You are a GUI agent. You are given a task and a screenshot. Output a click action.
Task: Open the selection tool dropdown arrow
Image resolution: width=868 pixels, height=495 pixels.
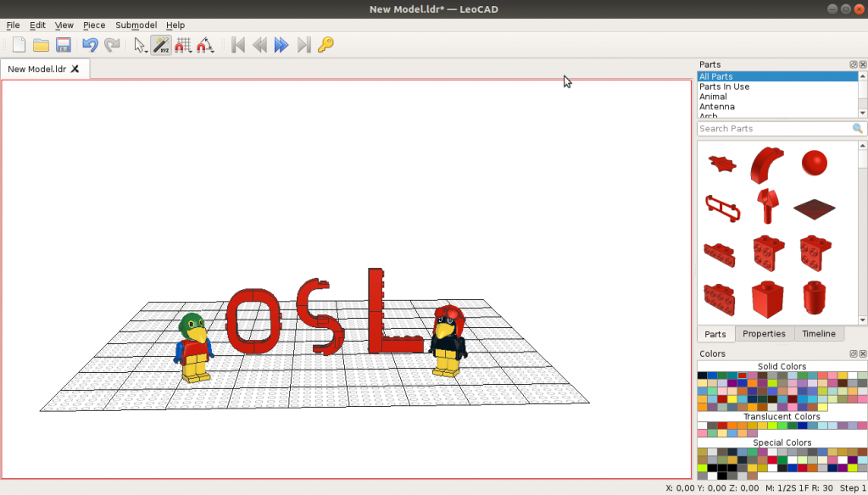tap(146, 50)
